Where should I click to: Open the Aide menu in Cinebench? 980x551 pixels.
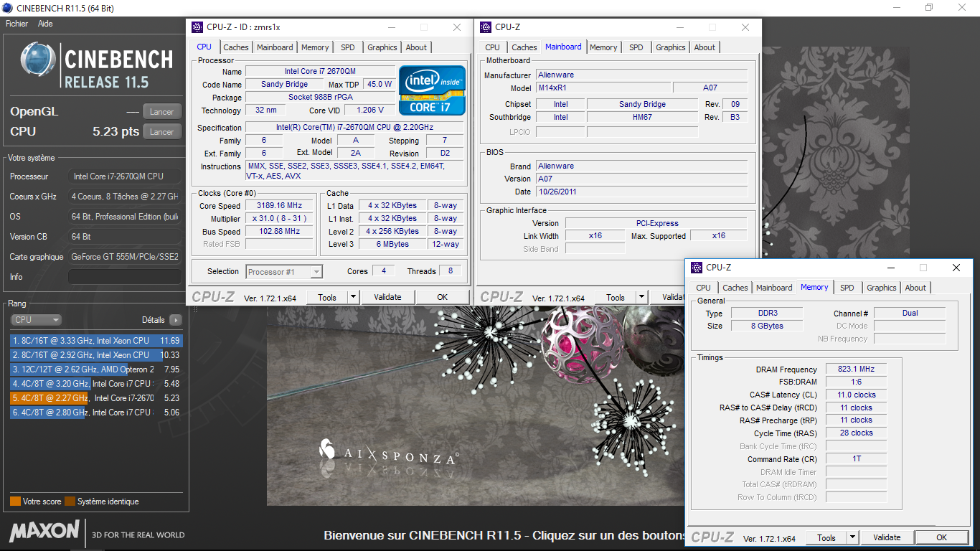[x=45, y=24]
